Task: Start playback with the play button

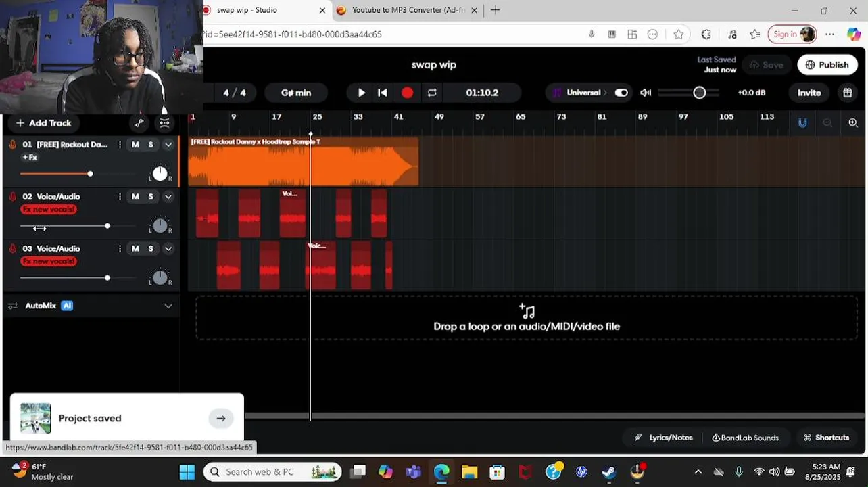Action: [x=361, y=93]
